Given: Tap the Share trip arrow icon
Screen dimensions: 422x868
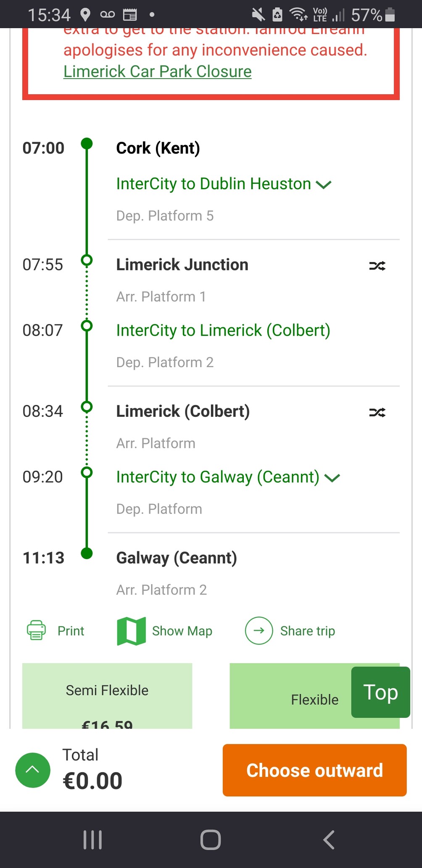Looking at the screenshot, I should pyautogui.click(x=259, y=630).
